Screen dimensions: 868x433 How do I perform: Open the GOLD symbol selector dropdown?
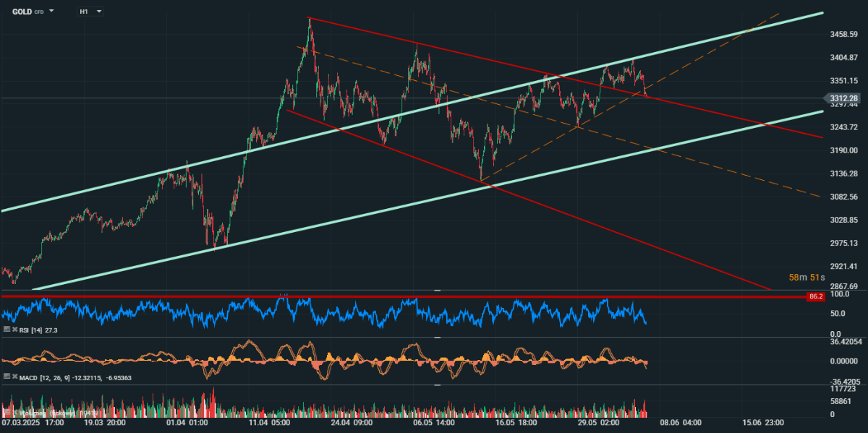pos(51,12)
